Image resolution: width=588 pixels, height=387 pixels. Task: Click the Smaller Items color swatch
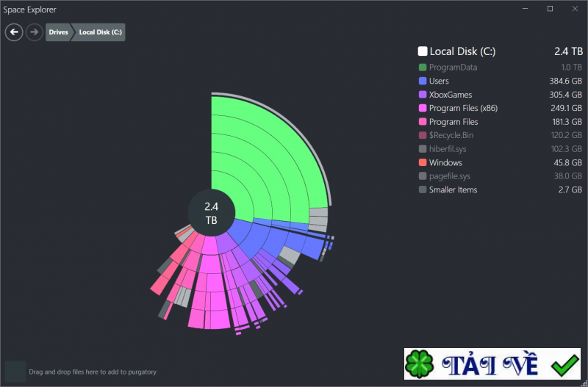pos(423,189)
